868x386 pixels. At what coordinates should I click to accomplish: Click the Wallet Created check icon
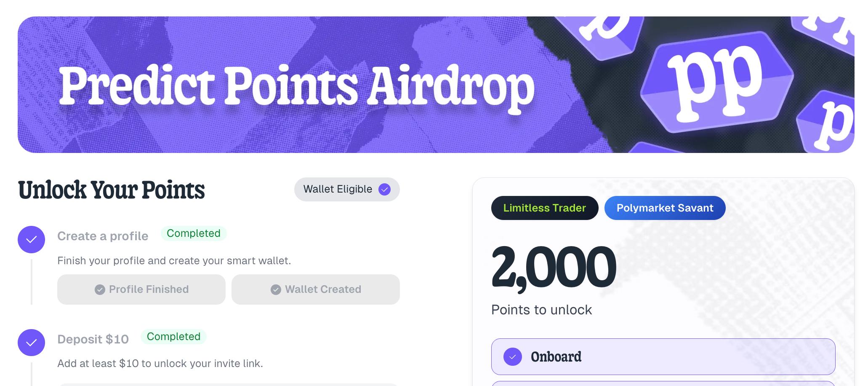(x=276, y=289)
